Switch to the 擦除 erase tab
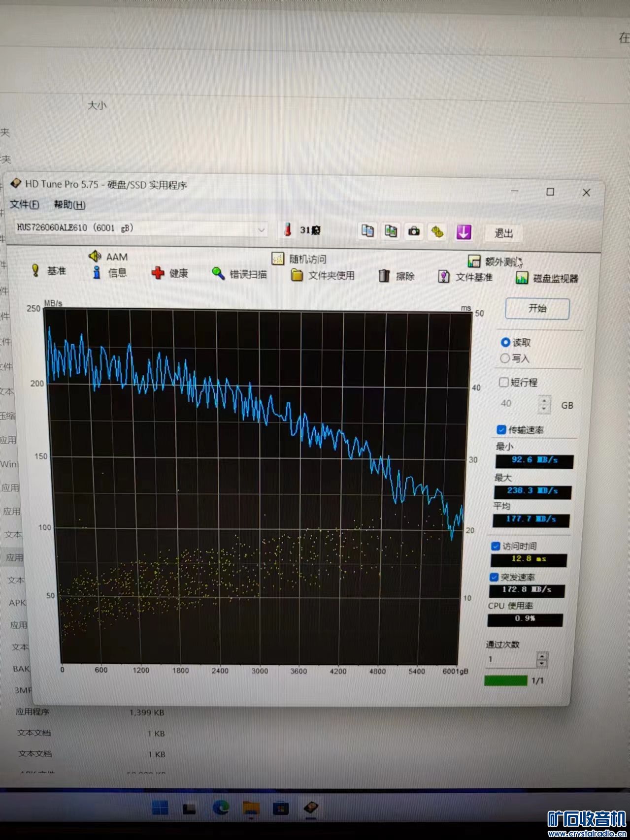The width and height of the screenshot is (630, 840). coord(397,276)
